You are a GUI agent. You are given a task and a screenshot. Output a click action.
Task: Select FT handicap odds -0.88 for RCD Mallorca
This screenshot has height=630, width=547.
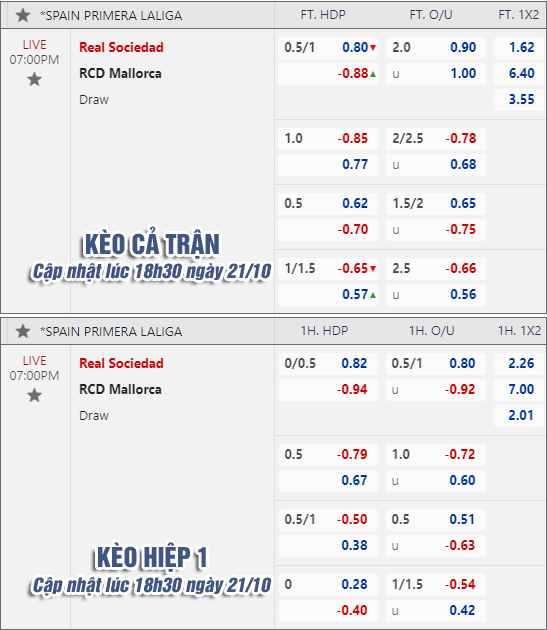click(x=353, y=74)
